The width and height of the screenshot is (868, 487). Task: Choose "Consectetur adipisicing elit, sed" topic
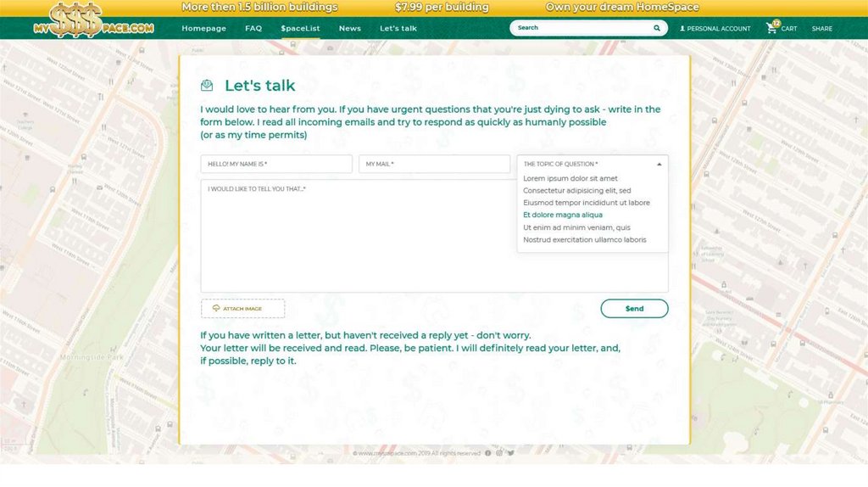coord(577,191)
